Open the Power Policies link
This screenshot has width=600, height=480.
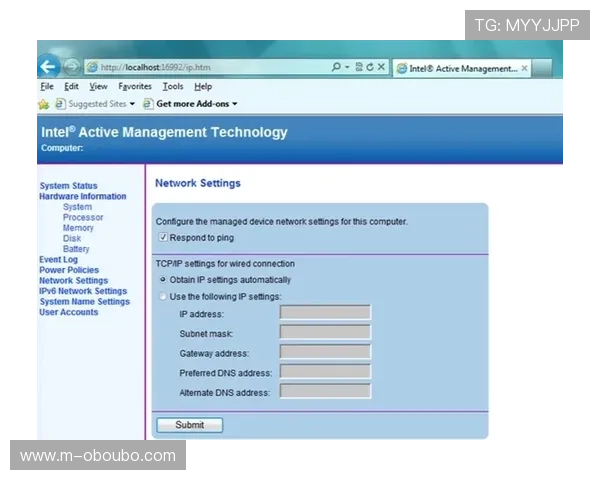[x=69, y=270]
